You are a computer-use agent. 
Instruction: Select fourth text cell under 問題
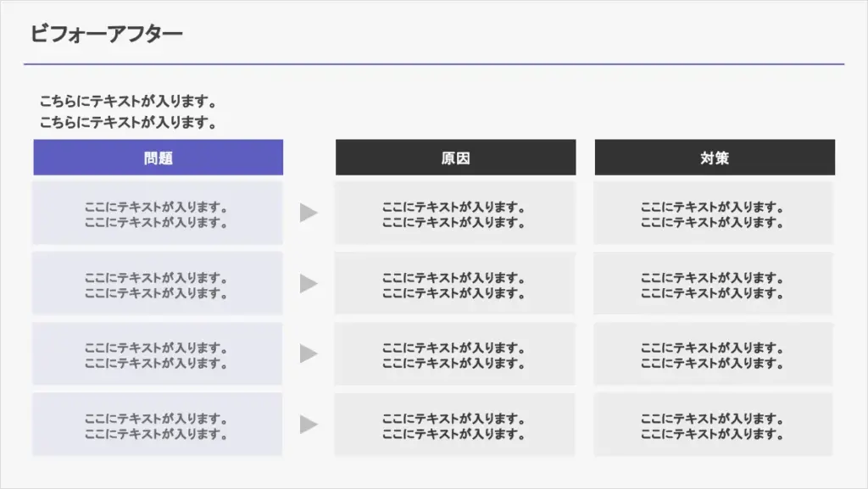(158, 425)
